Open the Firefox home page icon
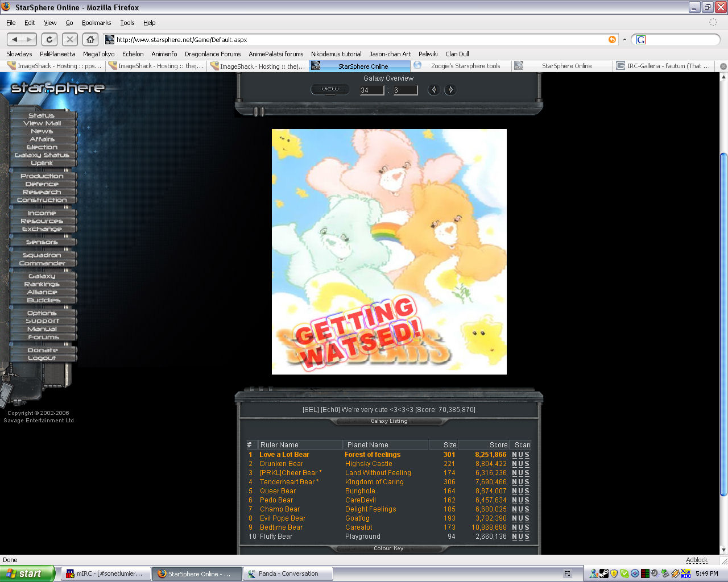Viewport: 728px width, 582px height. tap(90, 39)
